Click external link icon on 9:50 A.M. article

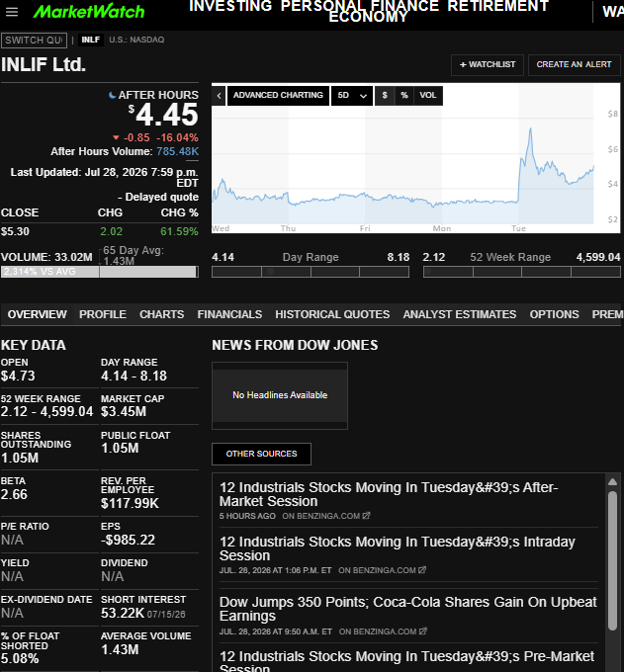[423, 631]
